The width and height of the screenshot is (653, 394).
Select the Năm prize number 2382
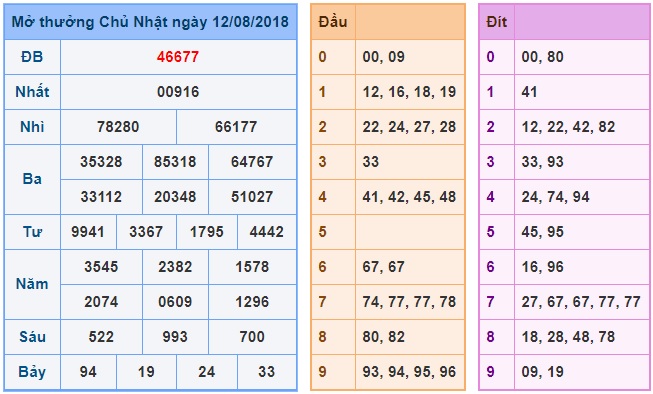coord(175,267)
